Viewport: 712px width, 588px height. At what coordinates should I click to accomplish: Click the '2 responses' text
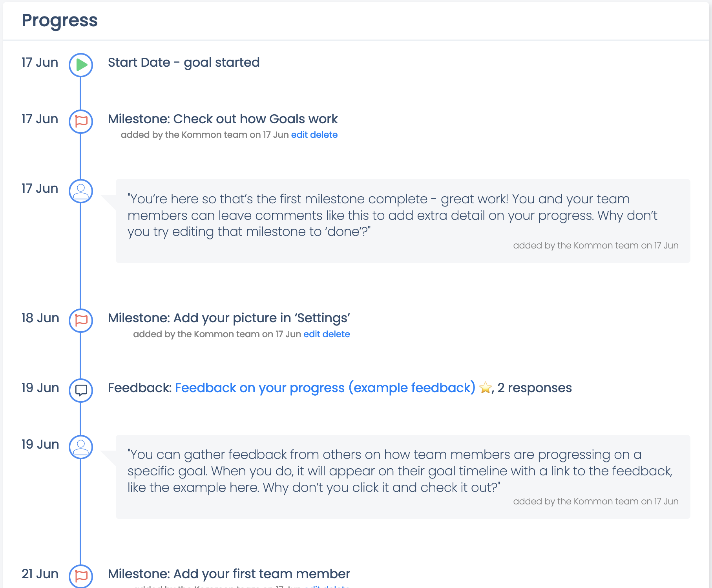tap(535, 388)
